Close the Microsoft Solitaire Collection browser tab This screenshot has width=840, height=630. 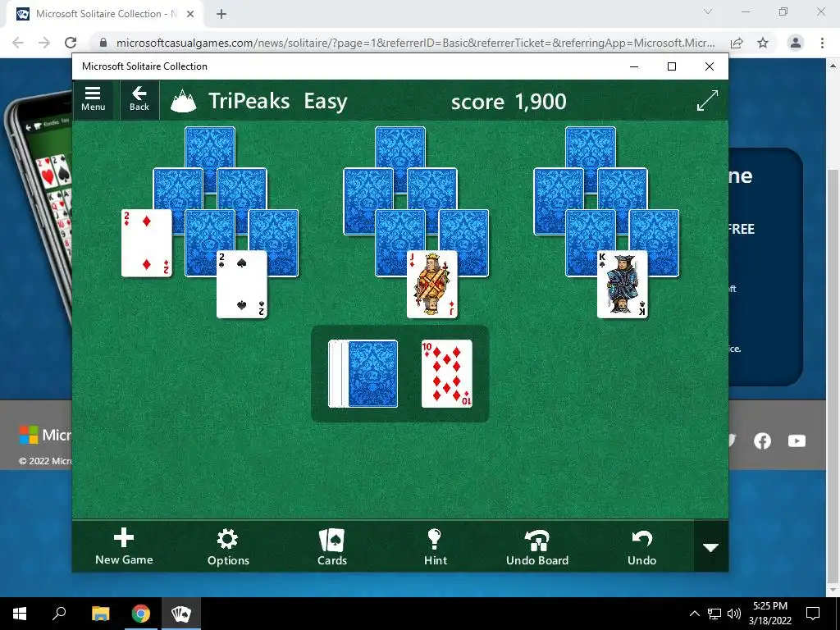coord(190,14)
